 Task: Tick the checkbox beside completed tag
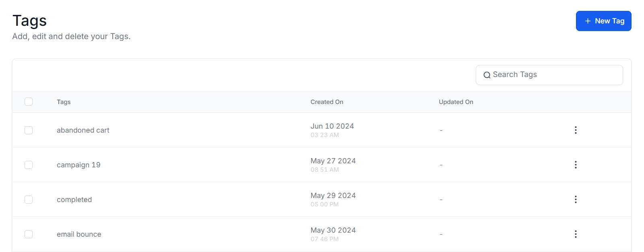click(29, 200)
